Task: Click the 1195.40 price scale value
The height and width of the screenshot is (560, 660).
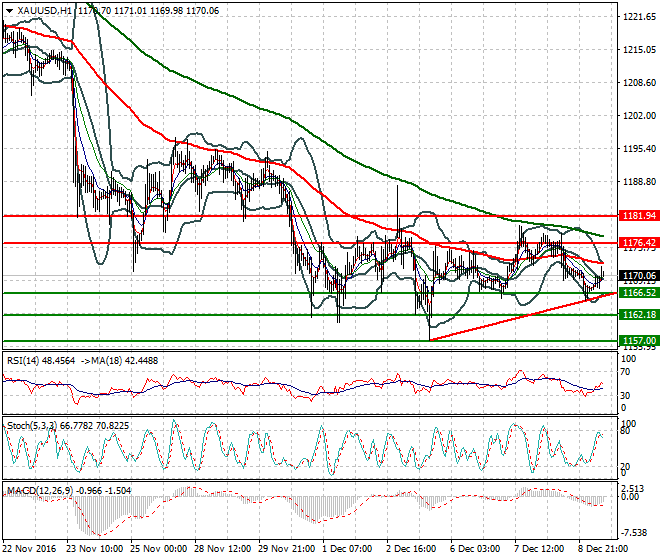Action: tap(639, 149)
